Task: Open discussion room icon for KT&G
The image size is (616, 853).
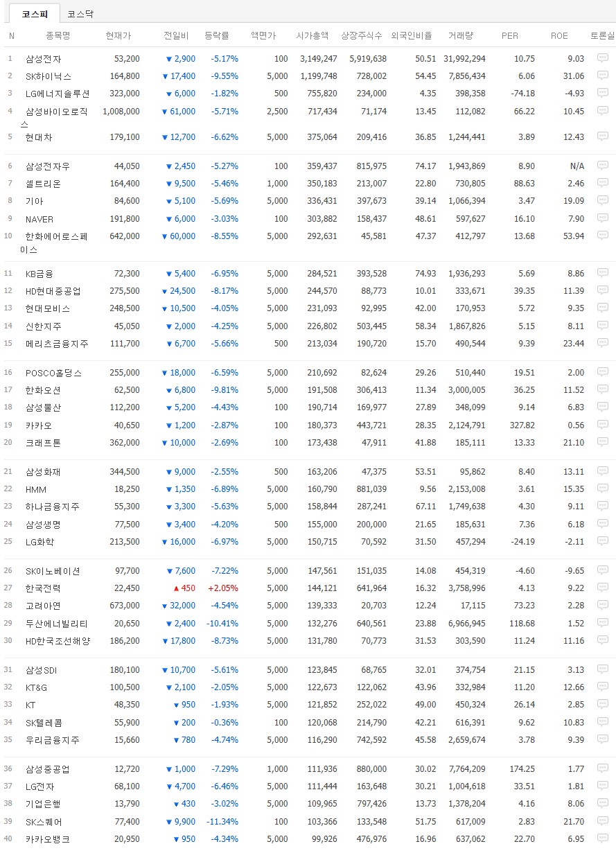Action: [602, 687]
